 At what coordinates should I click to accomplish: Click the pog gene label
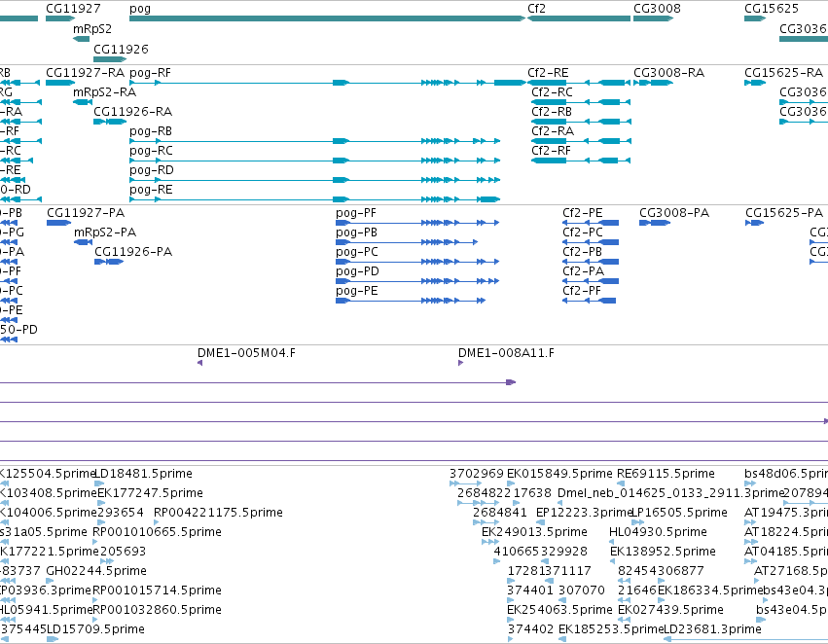(x=140, y=9)
